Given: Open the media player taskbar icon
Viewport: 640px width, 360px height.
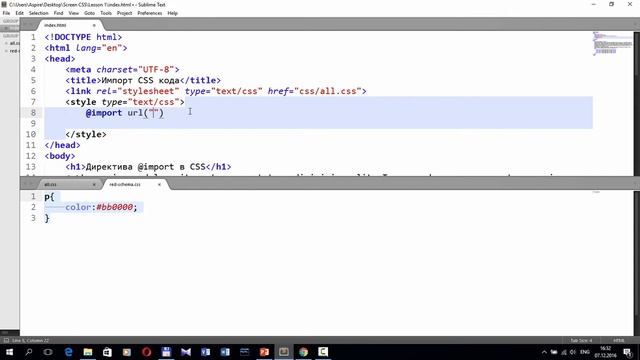Looking at the screenshot, I should (x=127, y=352).
